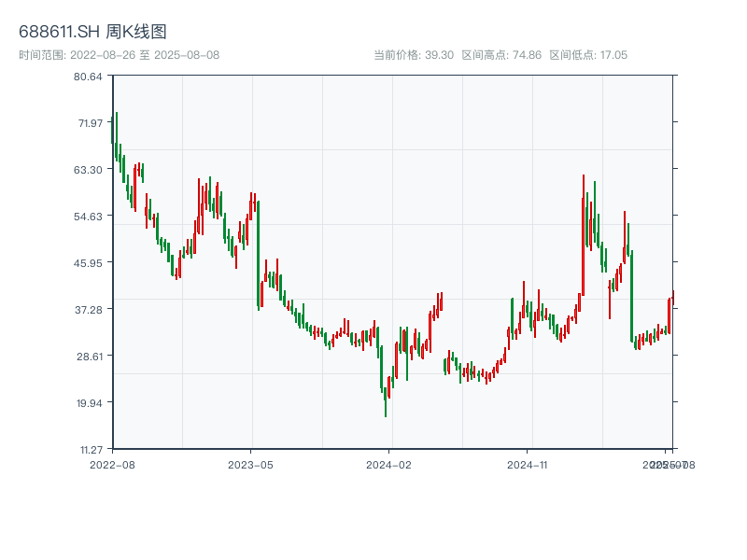Click the long green candlestick after 2023-05
This screenshot has width=747, height=560.
259,254
